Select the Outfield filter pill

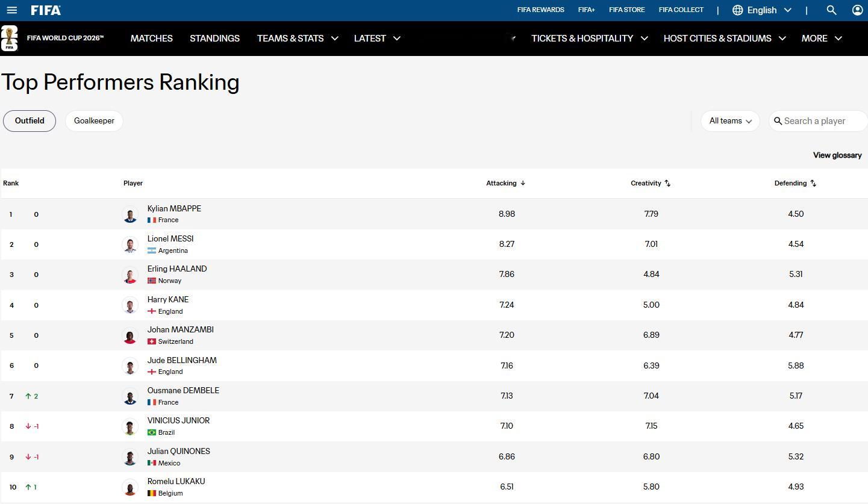30,121
